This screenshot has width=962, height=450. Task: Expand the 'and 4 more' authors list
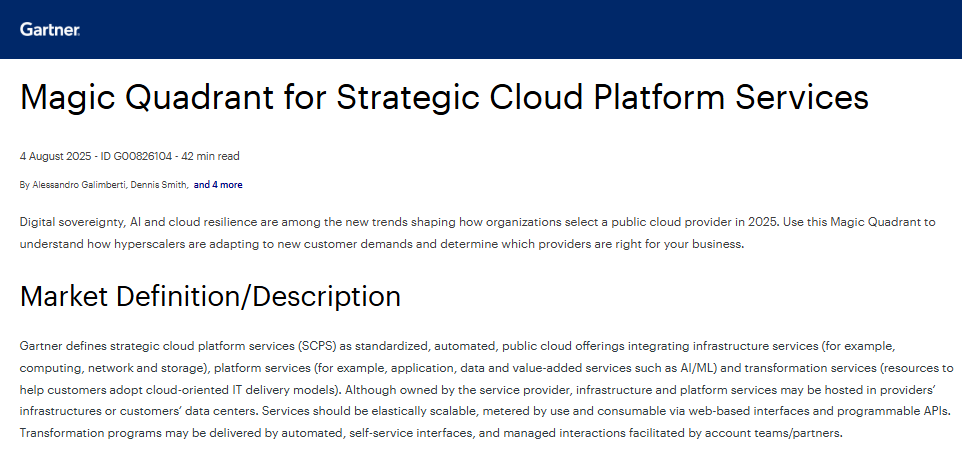[217, 185]
